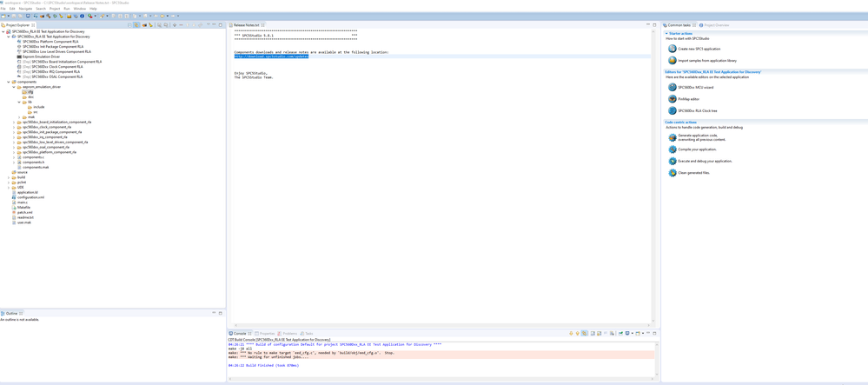Switch to the Tasks tab
The height and width of the screenshot is (385, 868).
coord(306,334)
